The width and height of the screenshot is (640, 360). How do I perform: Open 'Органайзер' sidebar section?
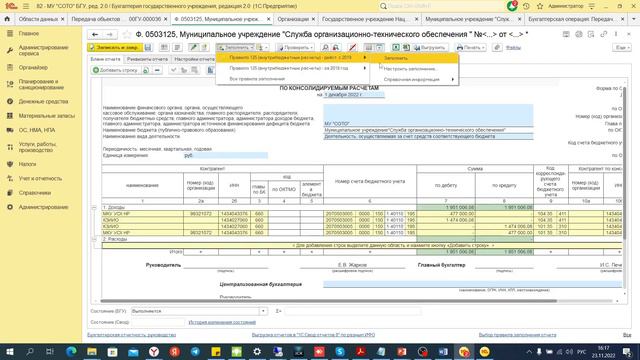coord(33,67)
